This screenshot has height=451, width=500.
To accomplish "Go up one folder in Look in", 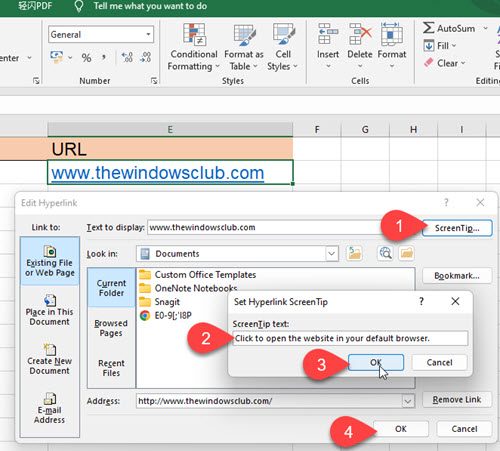I will coord(354,253).
